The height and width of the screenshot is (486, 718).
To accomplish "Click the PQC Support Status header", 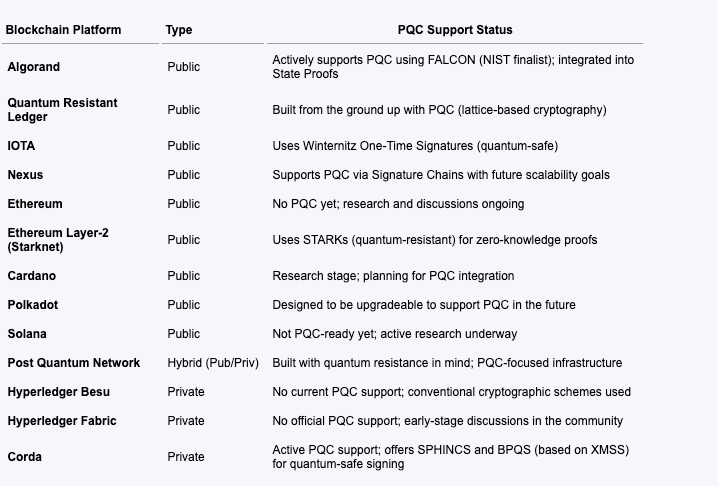I will [x=455, y=30].
